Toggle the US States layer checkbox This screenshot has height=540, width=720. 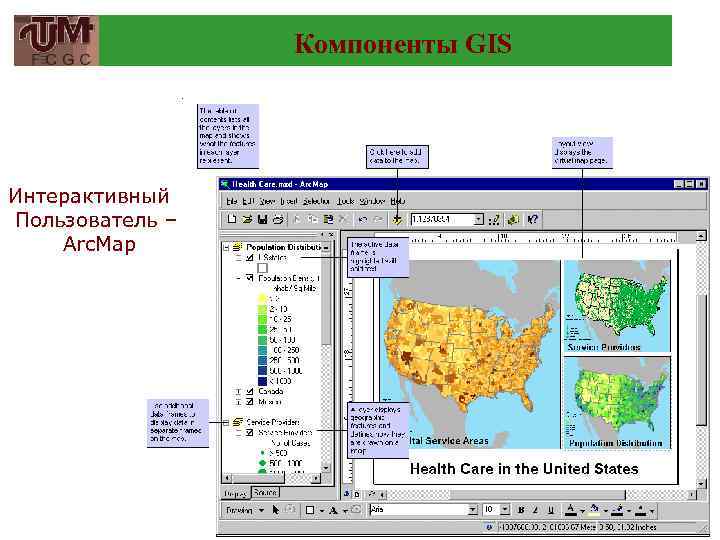250,258
